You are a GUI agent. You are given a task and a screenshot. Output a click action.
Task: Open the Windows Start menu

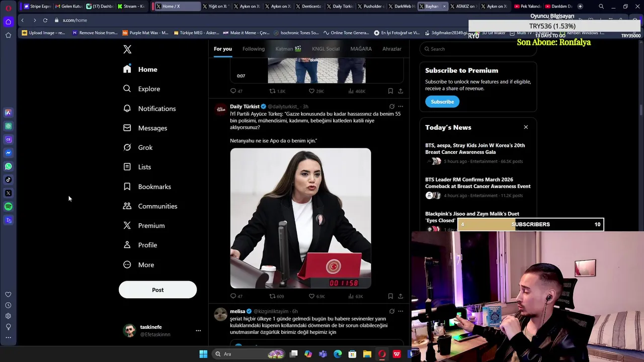(203, 354)
